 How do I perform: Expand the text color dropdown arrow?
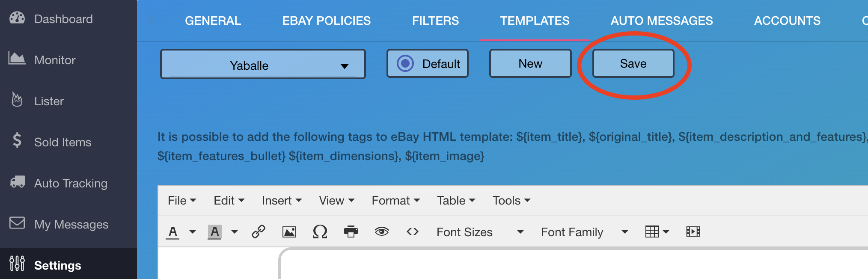click(x=193, y=232)
